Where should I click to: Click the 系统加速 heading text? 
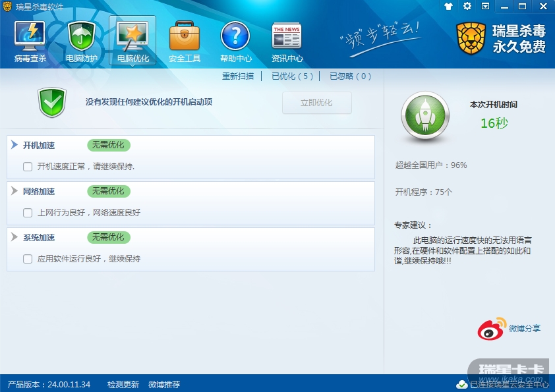tap(39, 238)
